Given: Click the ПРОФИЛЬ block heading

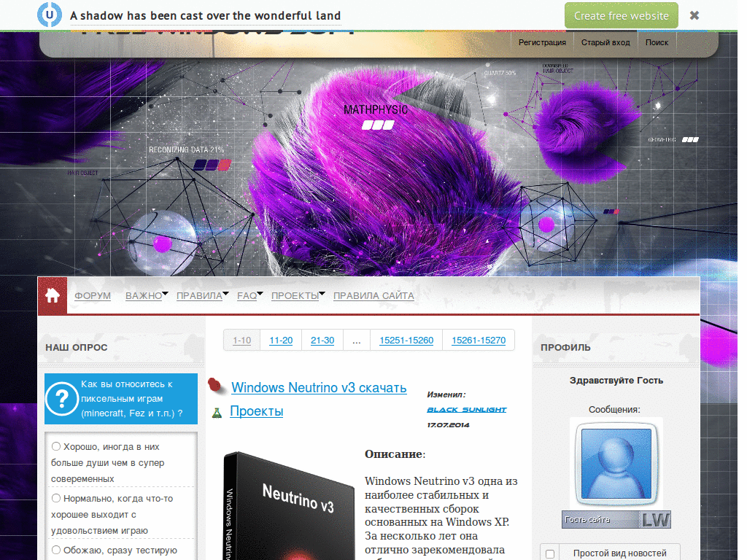Looking at the screenshot, I should click(x=565, y=348).
